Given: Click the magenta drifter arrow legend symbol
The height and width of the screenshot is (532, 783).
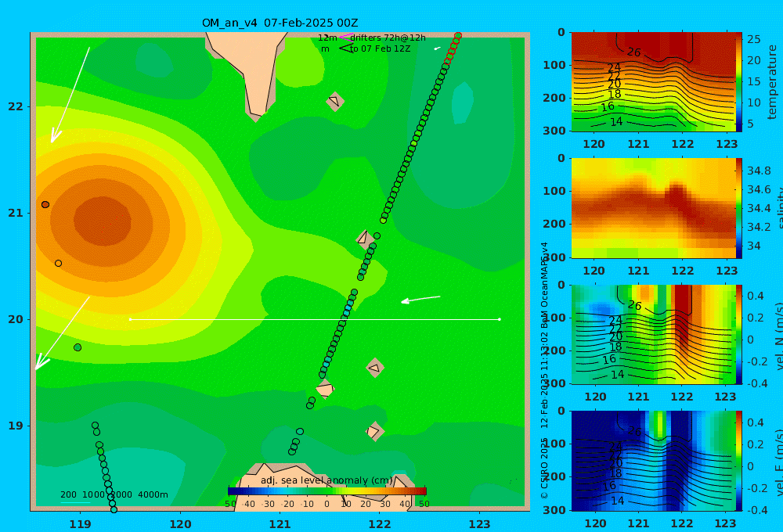Looking at the screenshot, I should [x=345, y=37].
